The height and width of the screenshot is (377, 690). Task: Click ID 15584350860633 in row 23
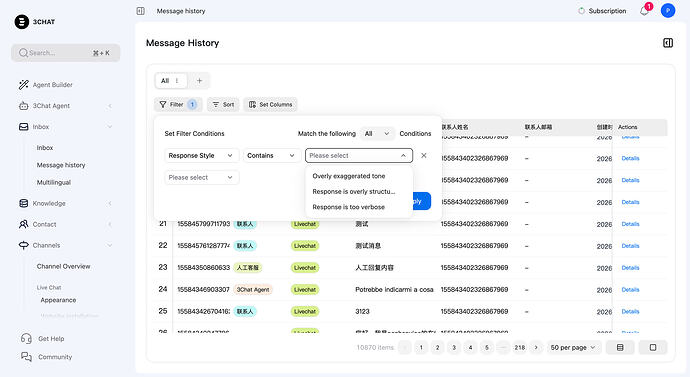[x=203, y=268]
